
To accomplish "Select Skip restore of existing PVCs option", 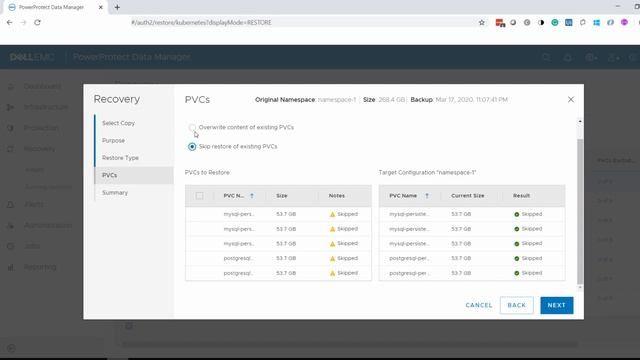I will [192, 147].
